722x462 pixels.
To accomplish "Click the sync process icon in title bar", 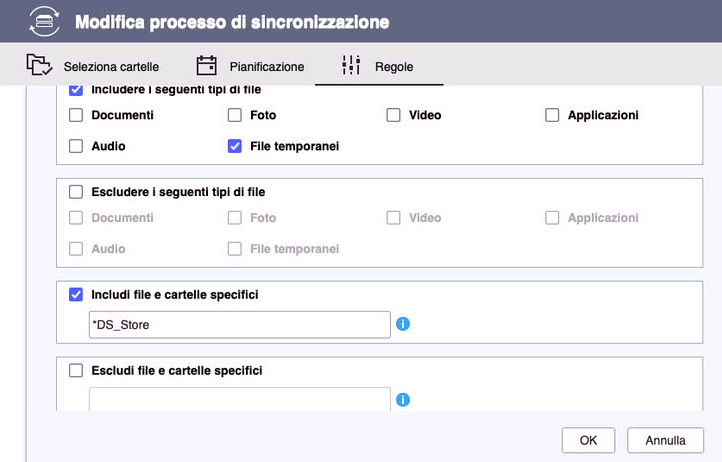I will [44, 21].
